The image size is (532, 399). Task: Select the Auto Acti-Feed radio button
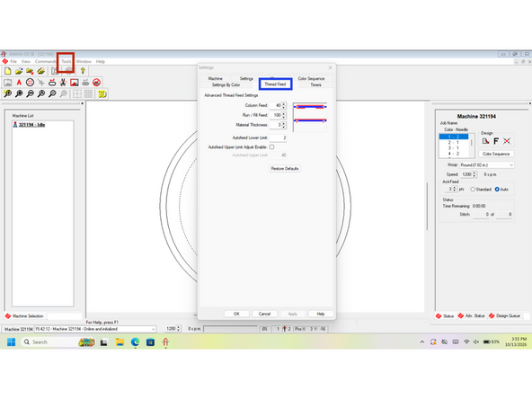[x=497, y=190]
